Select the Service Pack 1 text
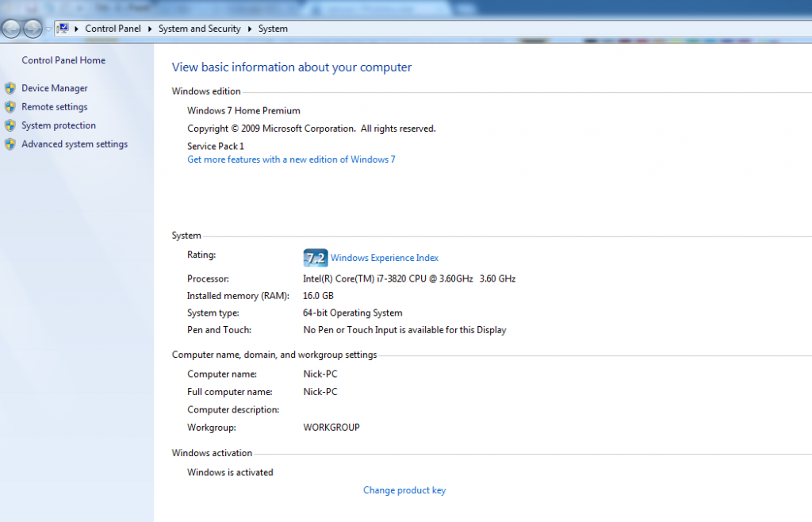The width and height of the screenshot is (812, 522). coord(216,146)
